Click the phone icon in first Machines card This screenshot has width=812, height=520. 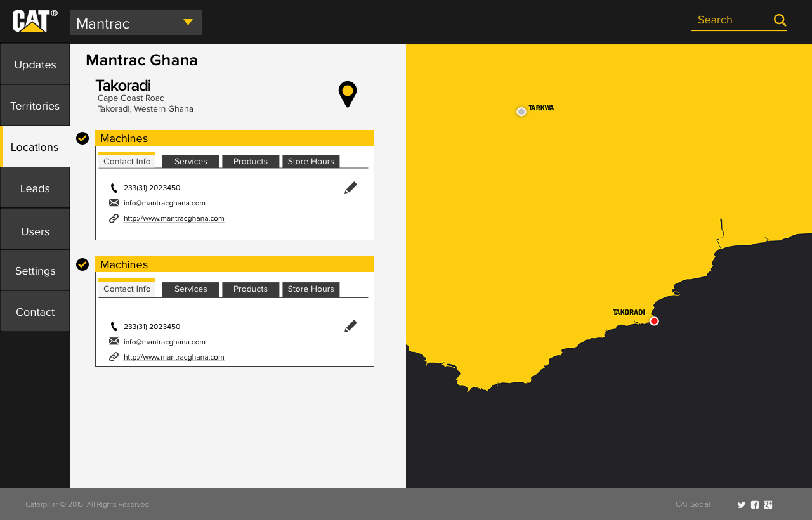(x=114, y=188)
